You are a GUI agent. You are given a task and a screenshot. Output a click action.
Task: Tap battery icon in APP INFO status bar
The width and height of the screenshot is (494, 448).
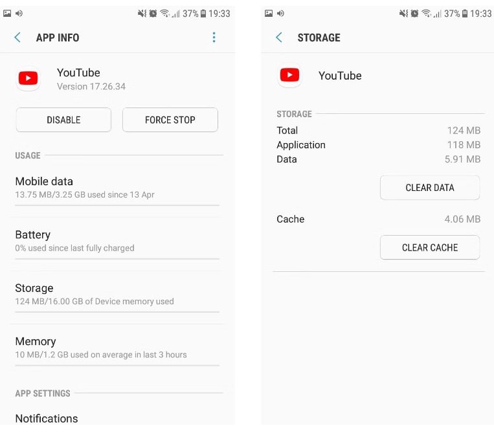coord(203,13)
